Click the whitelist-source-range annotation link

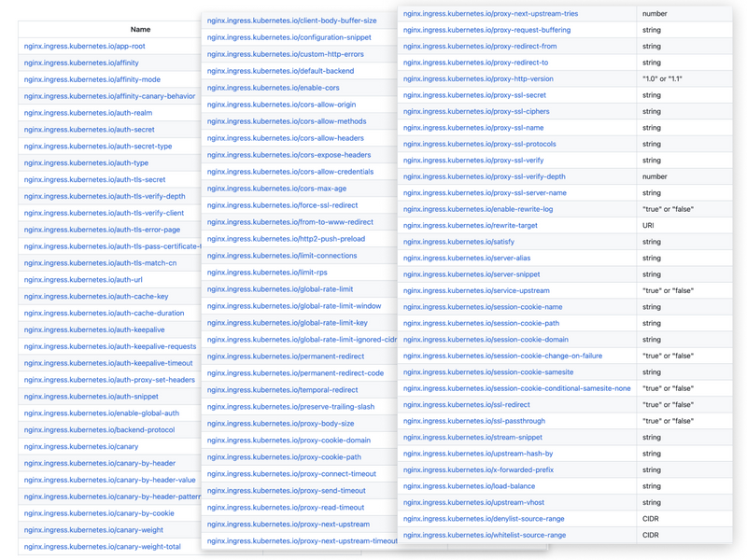click(484, 535)
